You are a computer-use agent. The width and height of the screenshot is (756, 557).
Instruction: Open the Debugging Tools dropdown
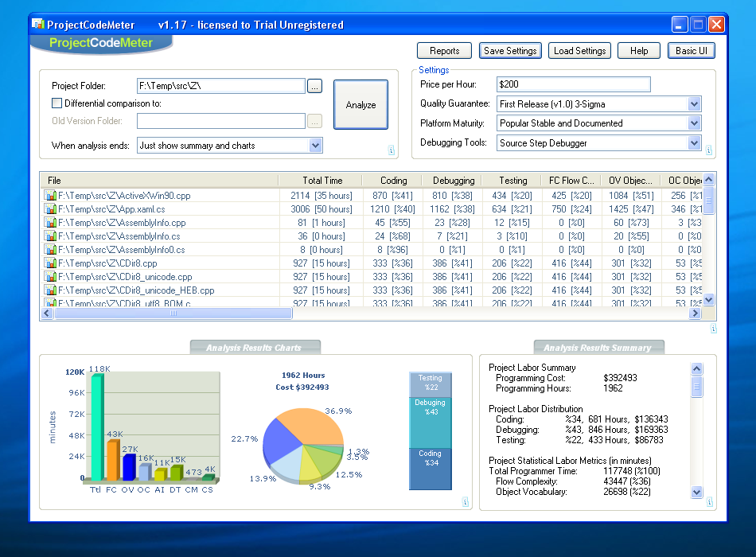[x=694, y=143]
